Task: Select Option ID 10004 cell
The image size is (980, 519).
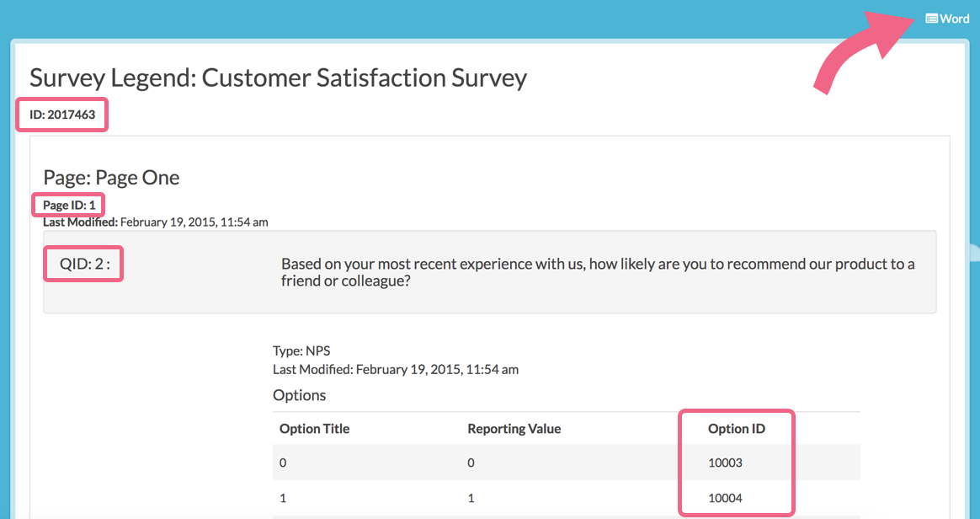Action: click(x=725, y=498)
